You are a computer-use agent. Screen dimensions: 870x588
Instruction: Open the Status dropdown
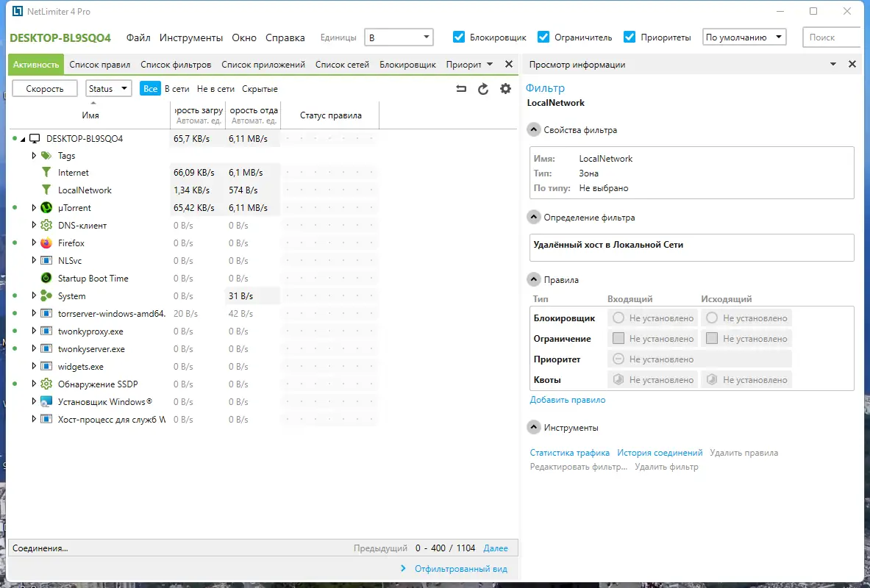pos(108,89)
